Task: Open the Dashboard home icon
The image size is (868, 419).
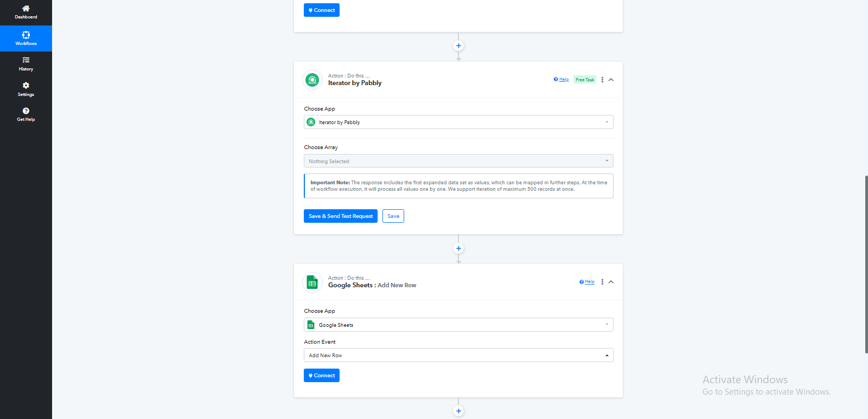Action: (26, 9)
